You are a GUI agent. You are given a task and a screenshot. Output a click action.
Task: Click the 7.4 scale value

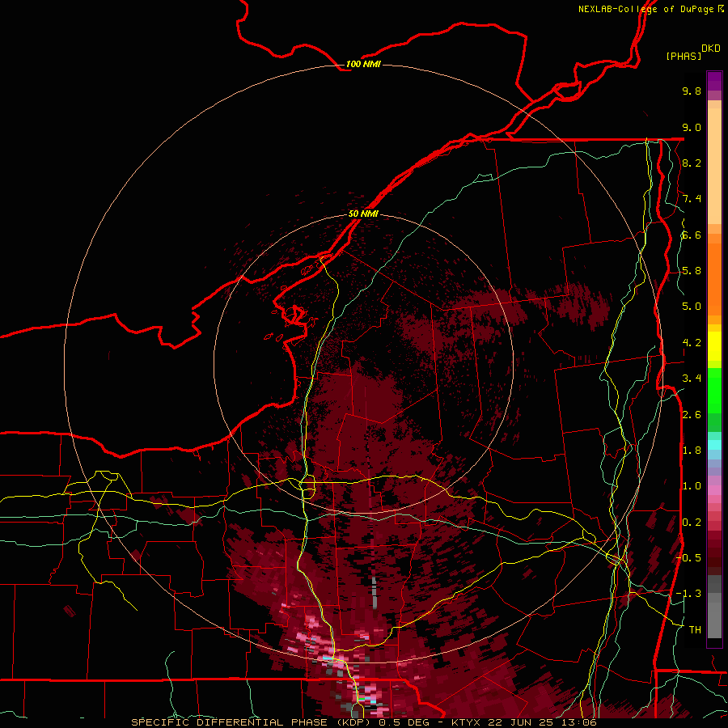coord(692,199)
